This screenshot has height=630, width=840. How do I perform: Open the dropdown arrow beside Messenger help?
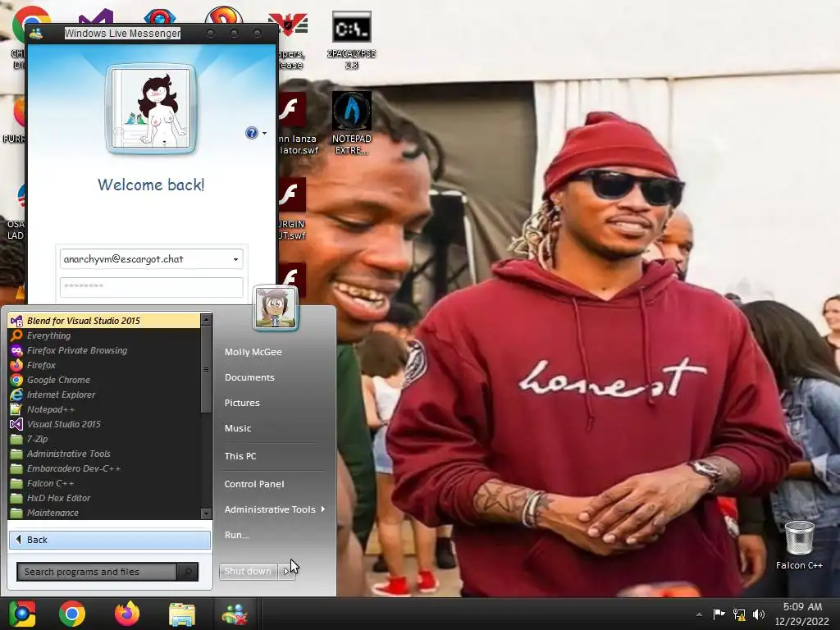click(x=264, y=134)
